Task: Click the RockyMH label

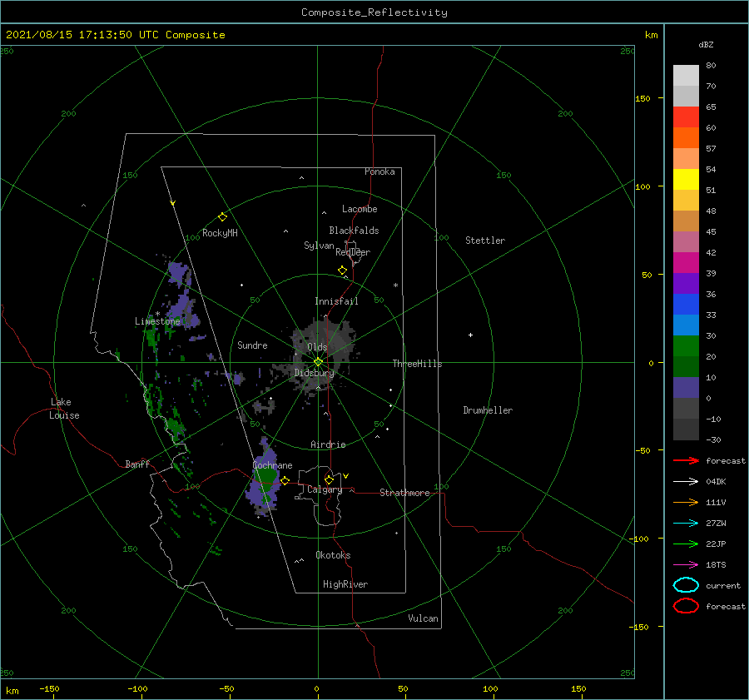Action: point(220,233)
